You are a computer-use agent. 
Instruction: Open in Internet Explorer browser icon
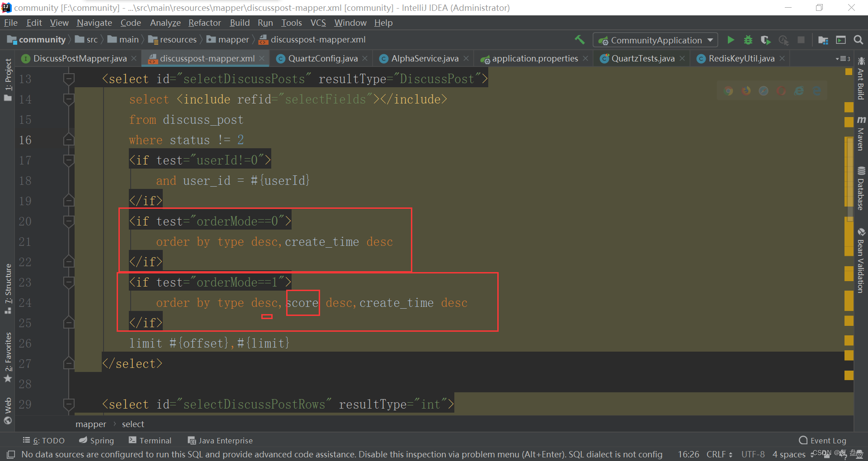pyautogui.click(x=799, y=91)
